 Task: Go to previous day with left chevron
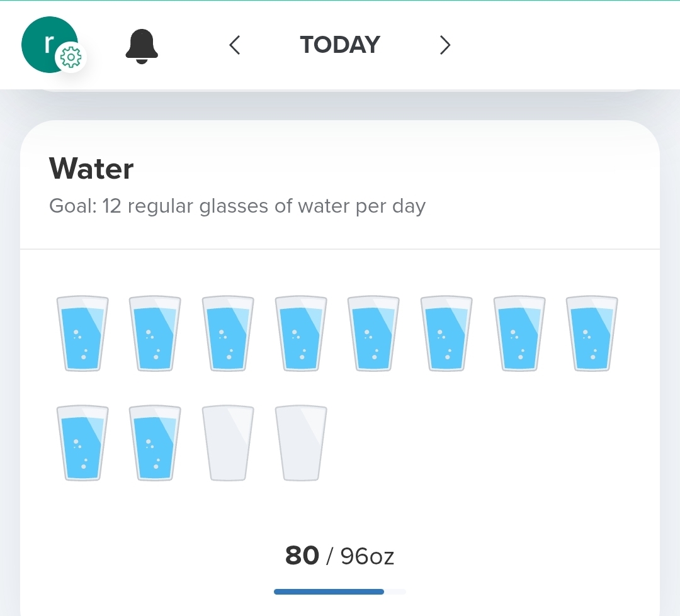[235, 45]
